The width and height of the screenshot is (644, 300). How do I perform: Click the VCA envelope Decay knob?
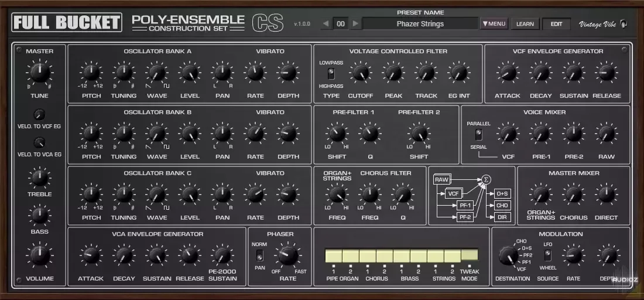tap(124, 255)
